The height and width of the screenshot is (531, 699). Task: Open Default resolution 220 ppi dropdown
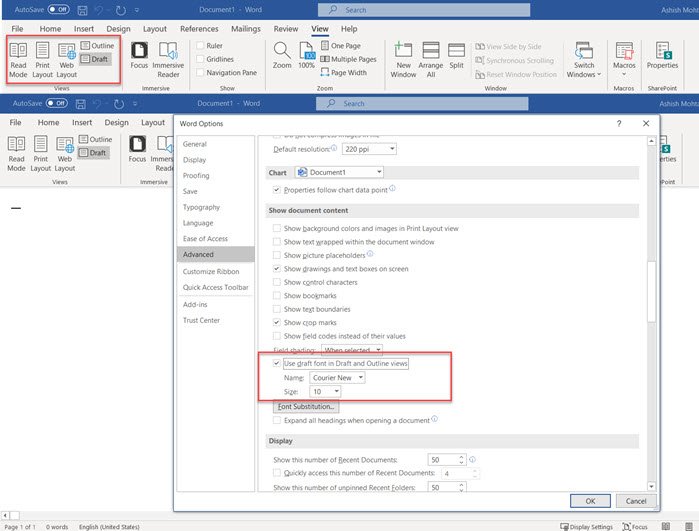[369, 149]
